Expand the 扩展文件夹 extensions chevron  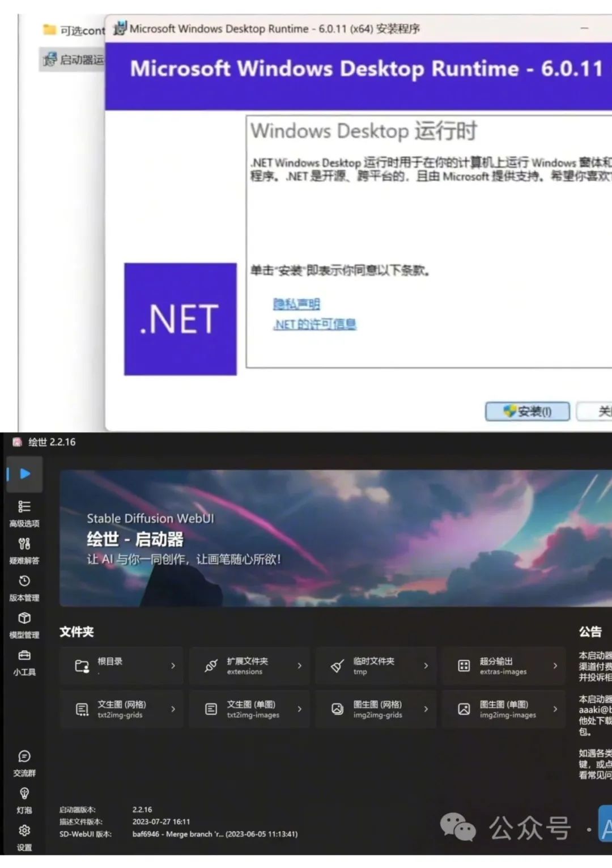(x=299, y=666)
